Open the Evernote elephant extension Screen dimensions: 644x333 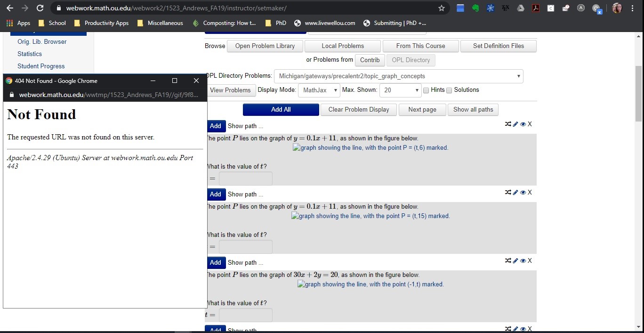(x=475, y=8)
